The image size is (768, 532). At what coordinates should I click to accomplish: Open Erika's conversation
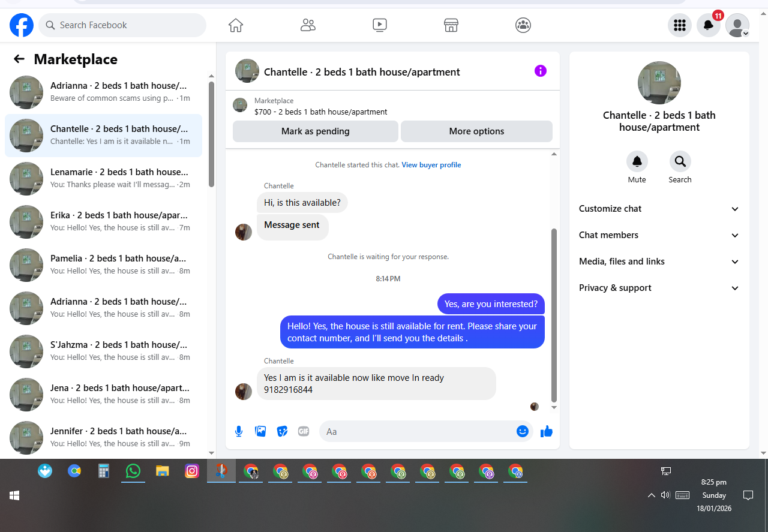(x=103, y=221)
